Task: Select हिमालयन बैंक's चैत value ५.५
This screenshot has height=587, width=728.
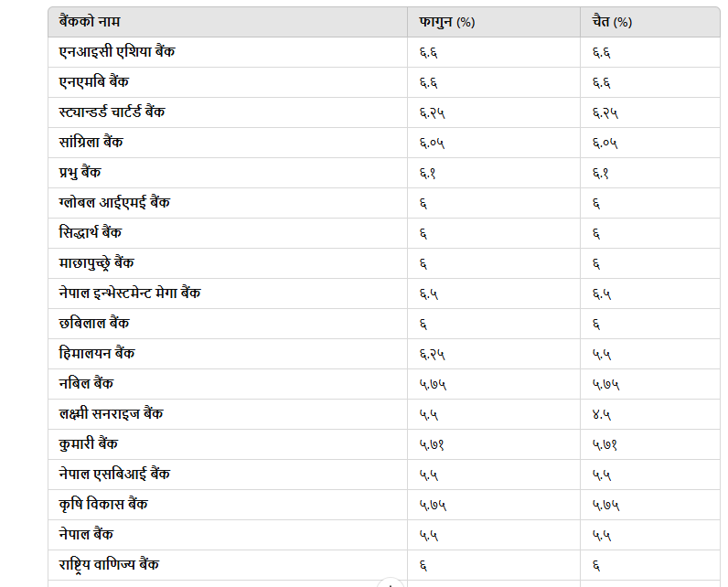Action: click(x=602, y=354)
